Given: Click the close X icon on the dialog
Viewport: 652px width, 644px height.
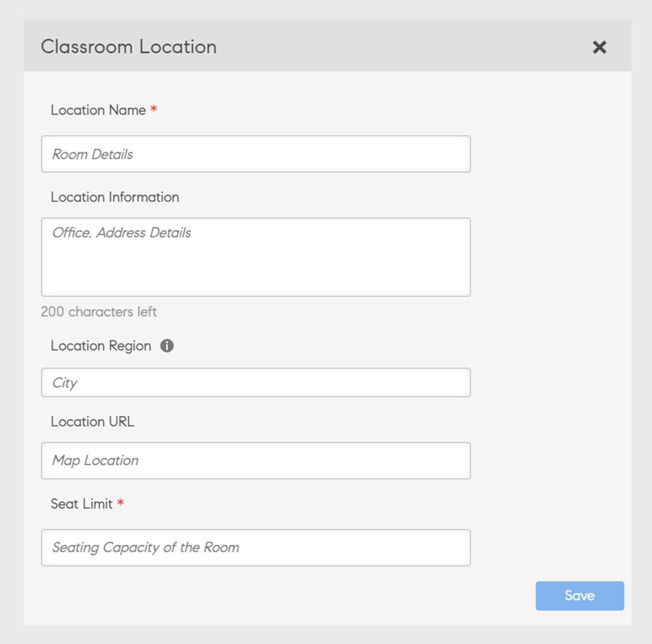Looking at the screenshot, I should 599,47.
